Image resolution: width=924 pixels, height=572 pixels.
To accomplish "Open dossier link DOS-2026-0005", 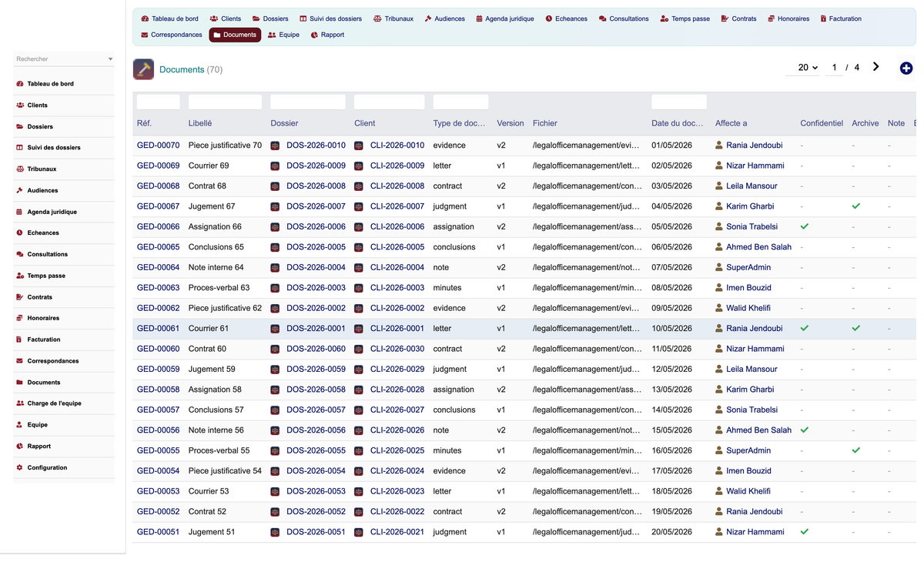I will [316, 247].
